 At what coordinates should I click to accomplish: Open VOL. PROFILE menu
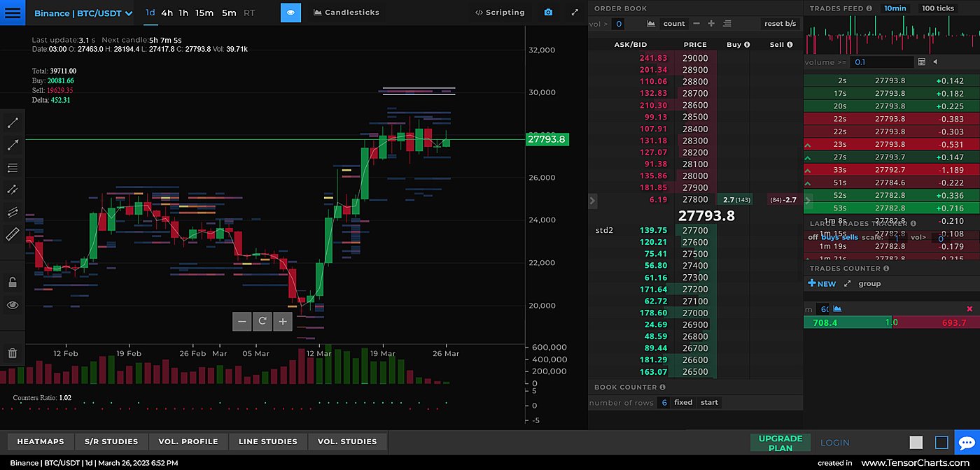coord(188,441)
